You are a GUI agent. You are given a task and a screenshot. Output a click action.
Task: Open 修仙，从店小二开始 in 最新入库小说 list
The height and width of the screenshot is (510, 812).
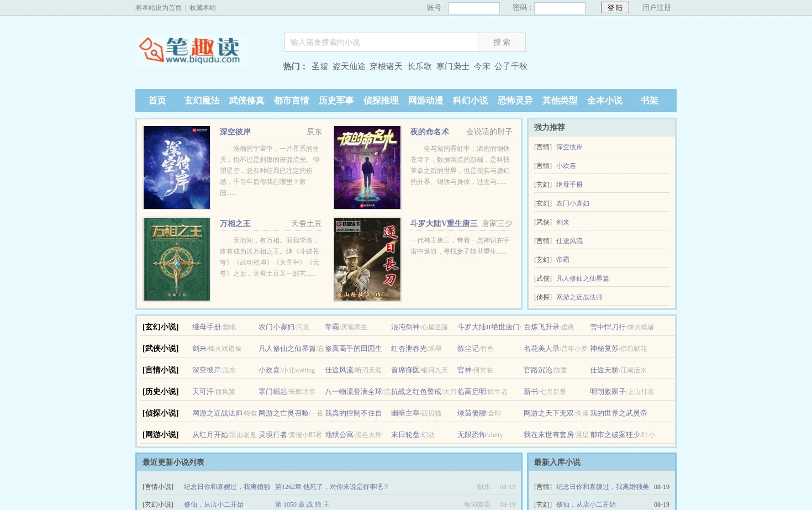coord(586,504)
